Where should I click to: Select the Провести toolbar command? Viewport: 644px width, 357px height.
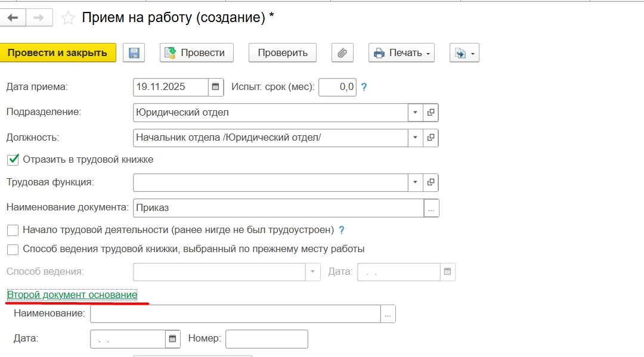tap(196, 52)
